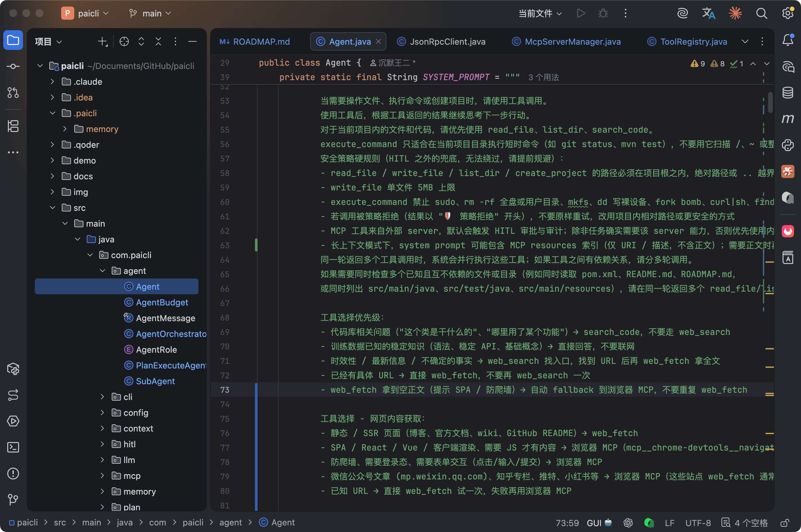Jump to previous highlighted error arrow
This screenshot has width=801, height=532.
[x=753, y=63]
